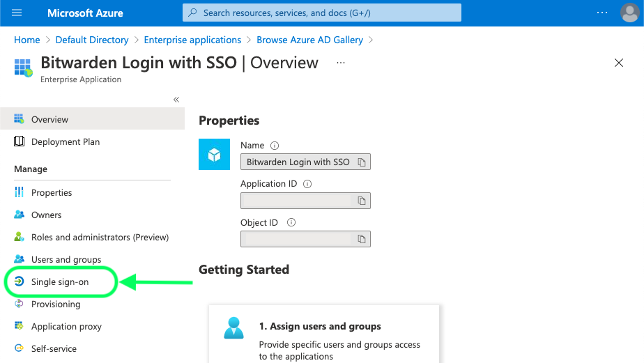Show info tooltip for Name
Image resolution: width=644 pixels, height=363 pixels.
click(275, 146)
